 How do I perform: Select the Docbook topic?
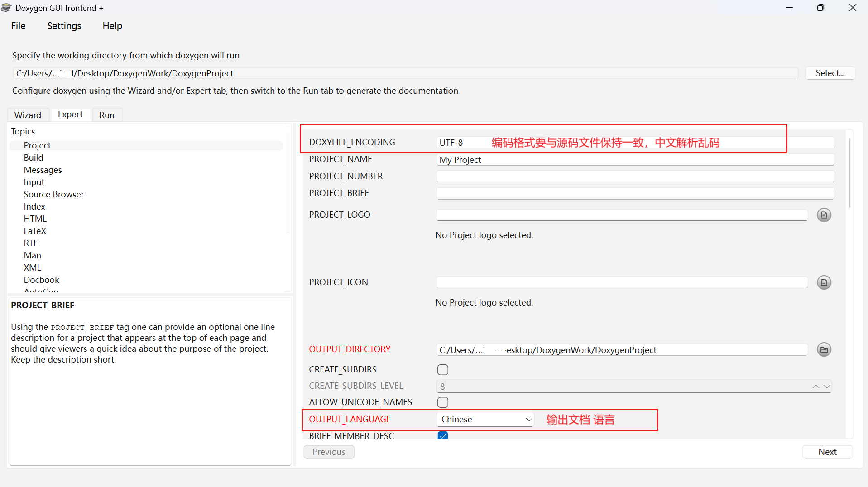click(42, 280)
